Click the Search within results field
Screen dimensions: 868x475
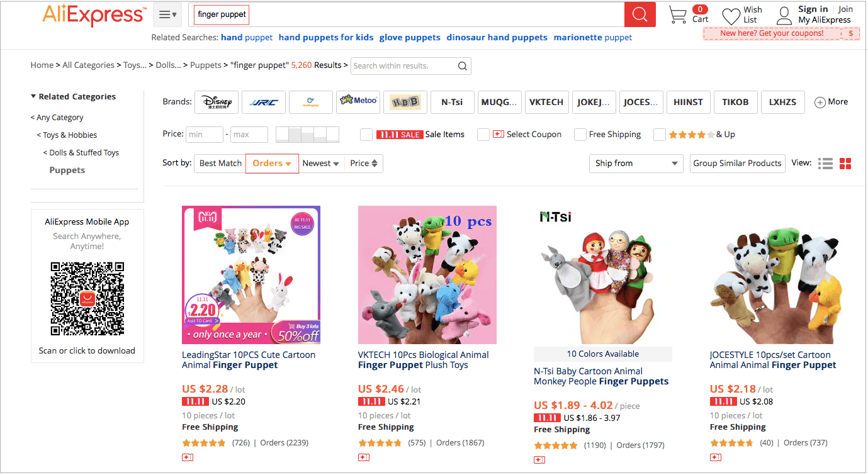[403, 65]
